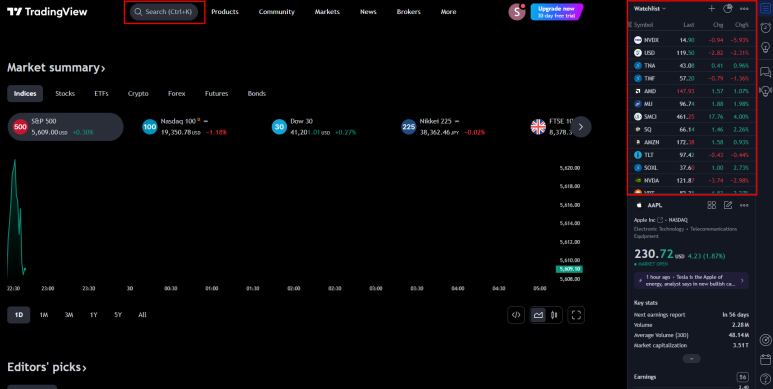773x389 pixels.
Task: Select NVDA row in watchlist
Action: click(x=691, y=180)
